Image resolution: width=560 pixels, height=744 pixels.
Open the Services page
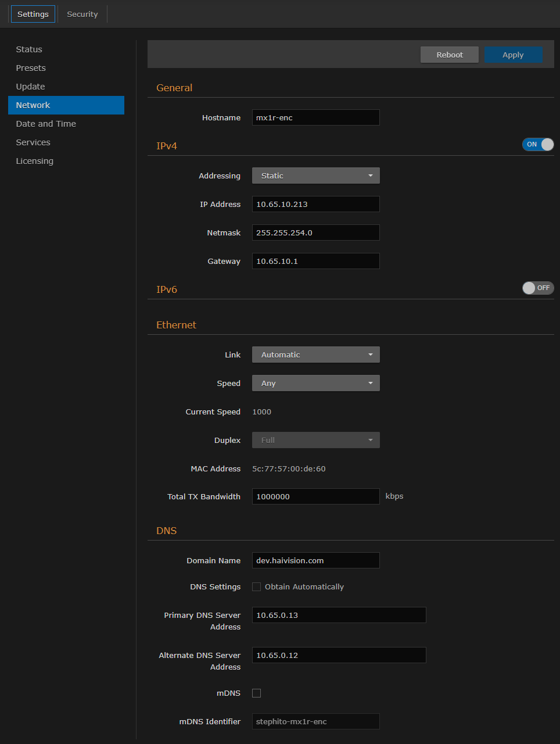[33, 142]
